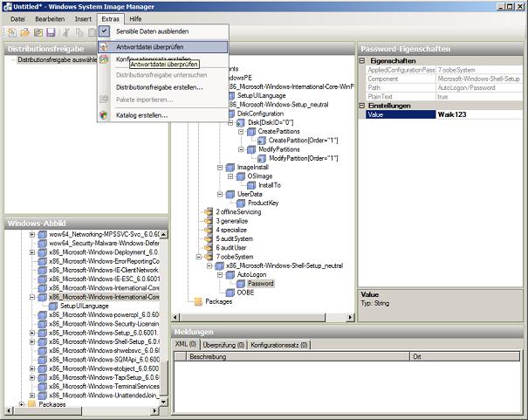Collapse the Disk[DiskID="0"] node
Viewport: 528px width, 420px height.
point(230,122)
